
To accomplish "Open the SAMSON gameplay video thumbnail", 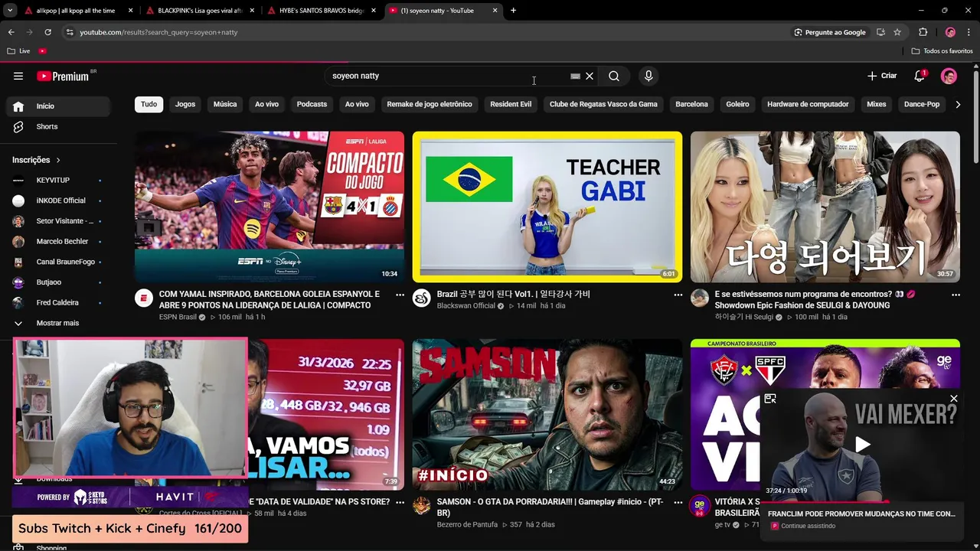I will point(547,414).
